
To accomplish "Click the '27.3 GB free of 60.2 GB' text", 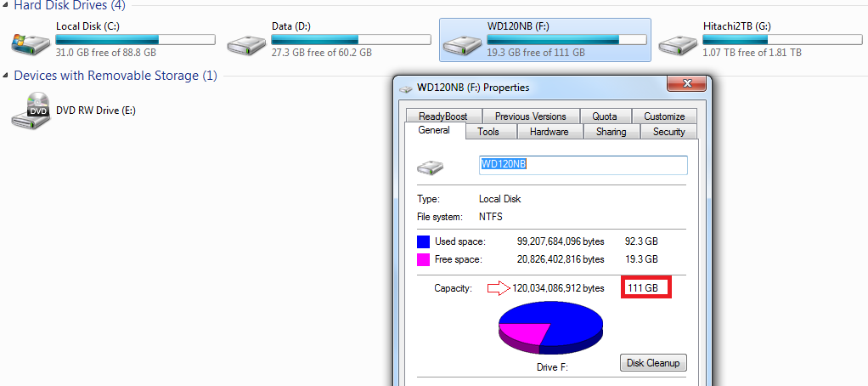I will point(322,53).
